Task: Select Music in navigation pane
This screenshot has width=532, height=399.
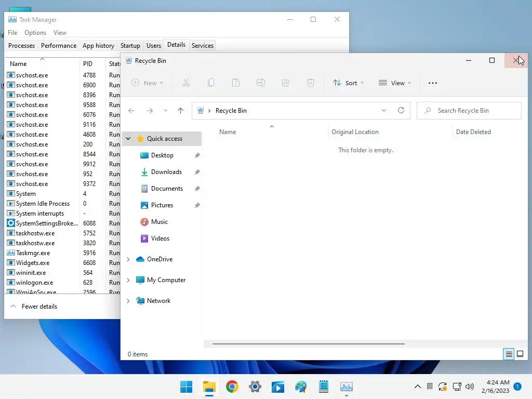Action: [159, 222]
